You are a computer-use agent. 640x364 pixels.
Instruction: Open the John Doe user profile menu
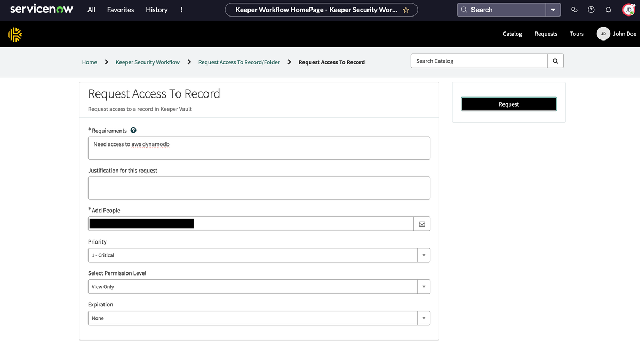(617, 34)
